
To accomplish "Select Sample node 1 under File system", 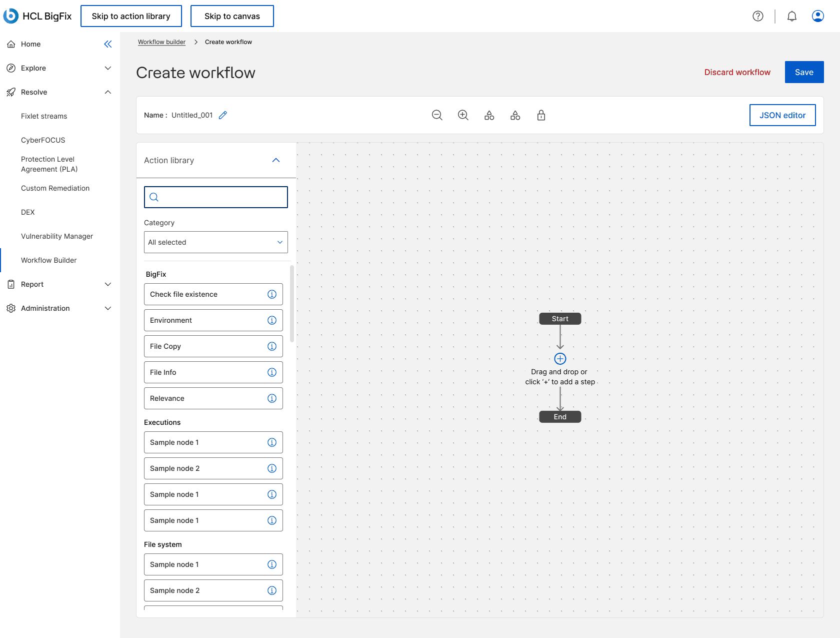I will pyautogui.click(x=213, y=564).
